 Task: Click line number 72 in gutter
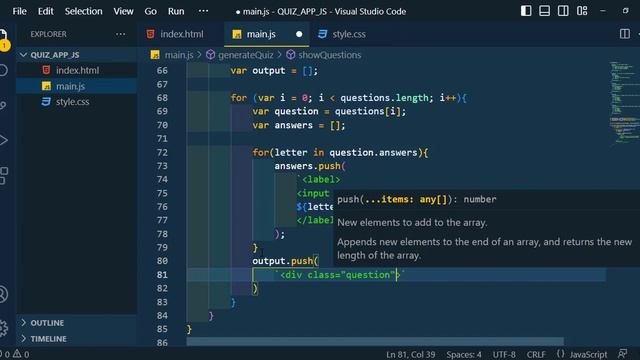[162, 153]
